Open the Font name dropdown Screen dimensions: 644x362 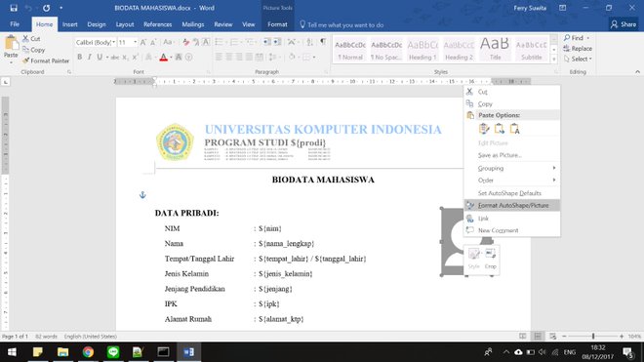click(x=114, y=42)
